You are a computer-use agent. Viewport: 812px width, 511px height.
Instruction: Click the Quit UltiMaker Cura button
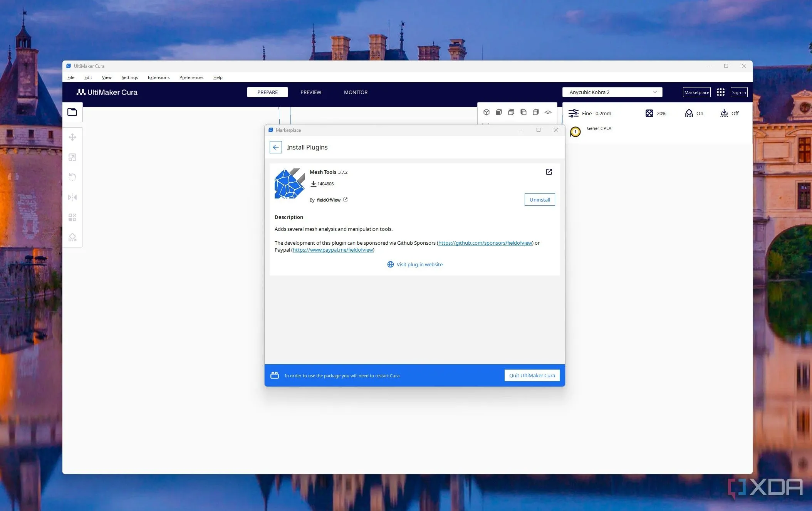tap(532, 375)
